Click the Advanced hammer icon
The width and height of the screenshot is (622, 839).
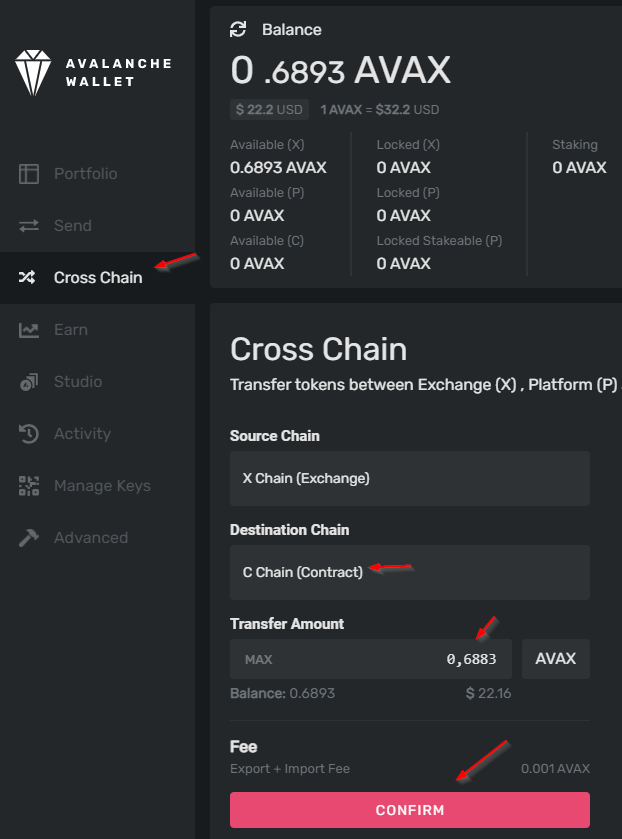pyautogui.click(x=29, y=538)
